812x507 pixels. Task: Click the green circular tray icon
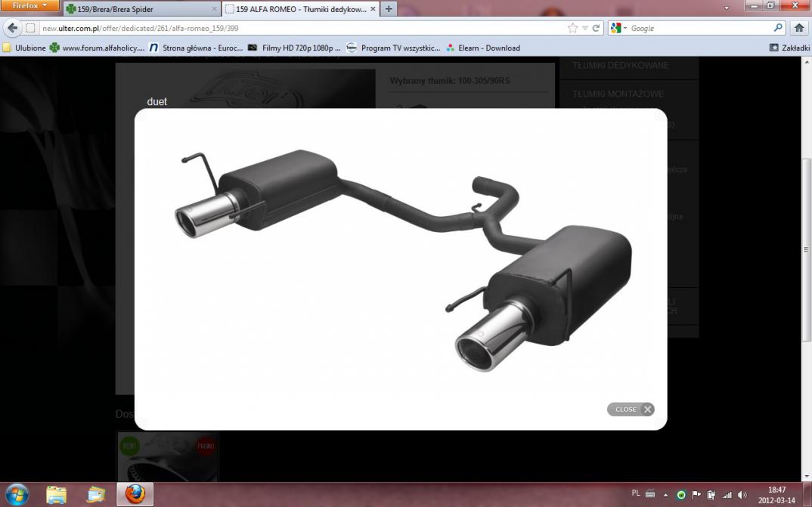[681, 495]
